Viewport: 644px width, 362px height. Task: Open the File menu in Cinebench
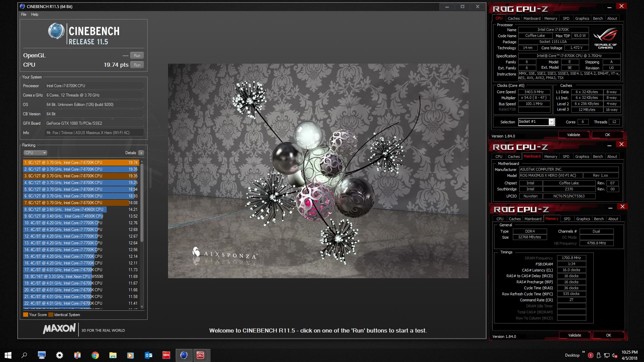coord(23,14)
